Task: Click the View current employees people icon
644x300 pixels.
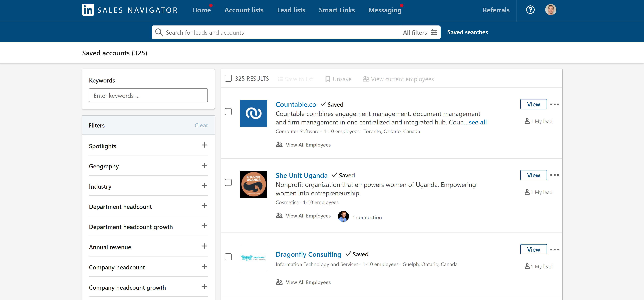Action: pos(366,79)
